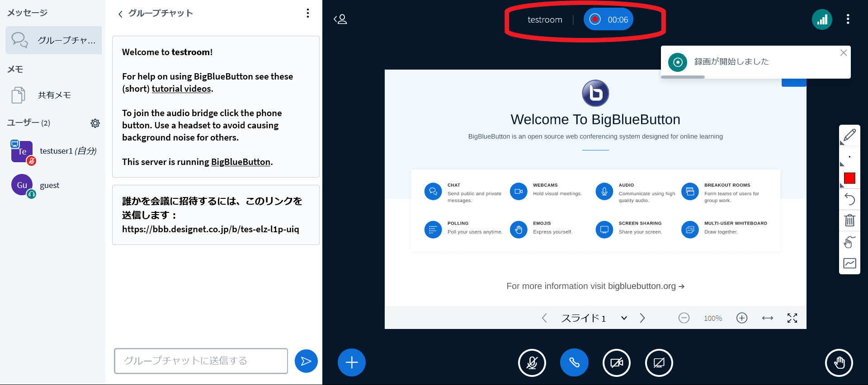Clear all annotations with trash icon

pos(849,221)
